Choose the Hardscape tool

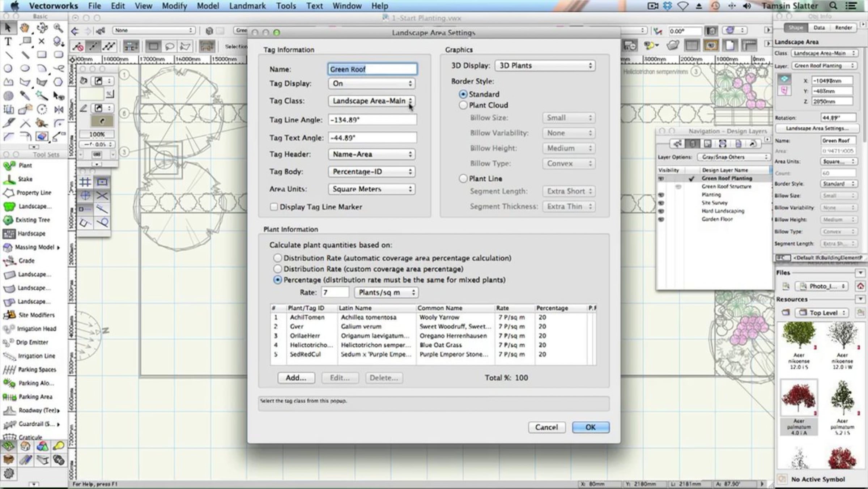pyautogui.click(x=9, y=234)
